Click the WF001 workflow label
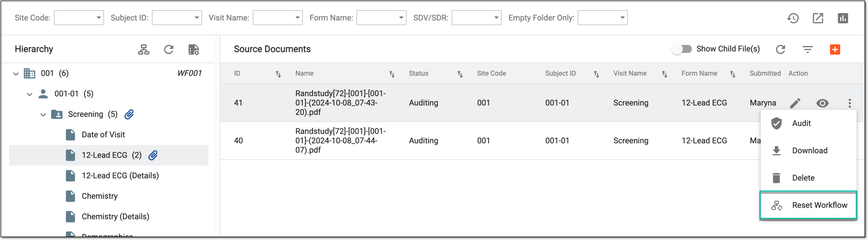The width and height of the screenshot is (868, 240). 189,73
